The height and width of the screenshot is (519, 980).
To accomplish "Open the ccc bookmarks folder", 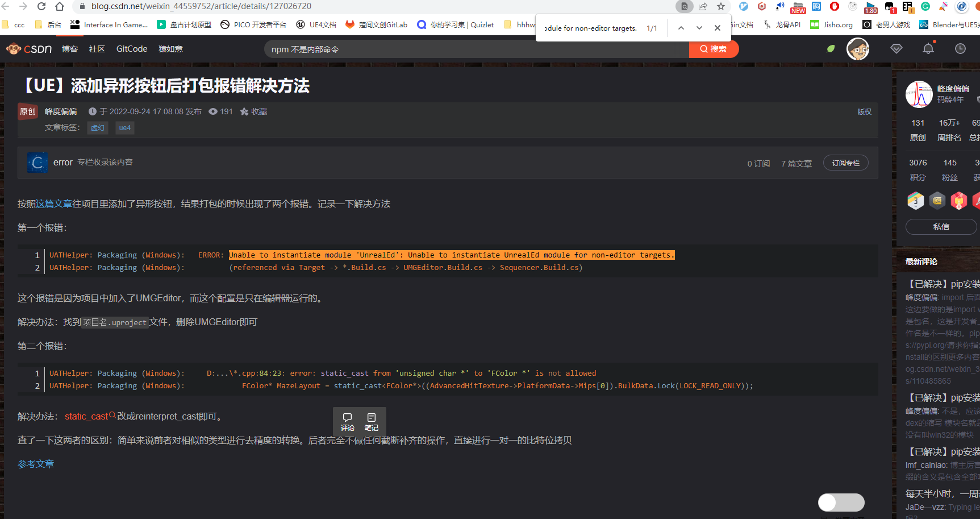I will 13,24.
